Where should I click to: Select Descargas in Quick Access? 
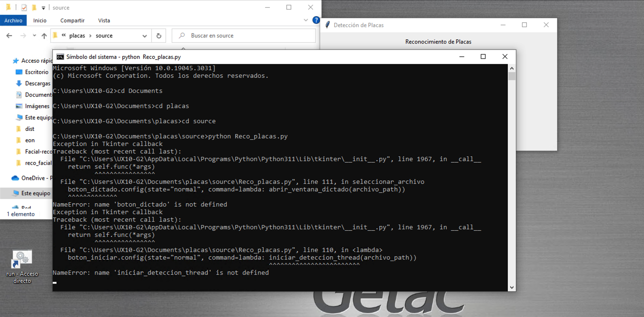(x=37, y=83)
